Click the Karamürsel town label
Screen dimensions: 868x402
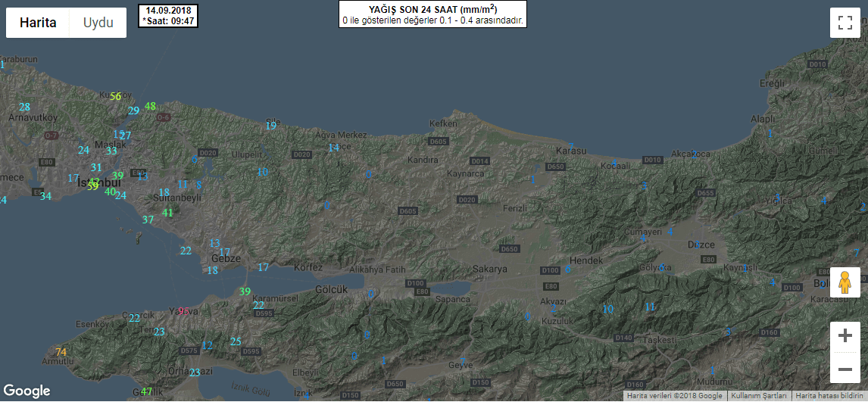[x=275, y=298]
